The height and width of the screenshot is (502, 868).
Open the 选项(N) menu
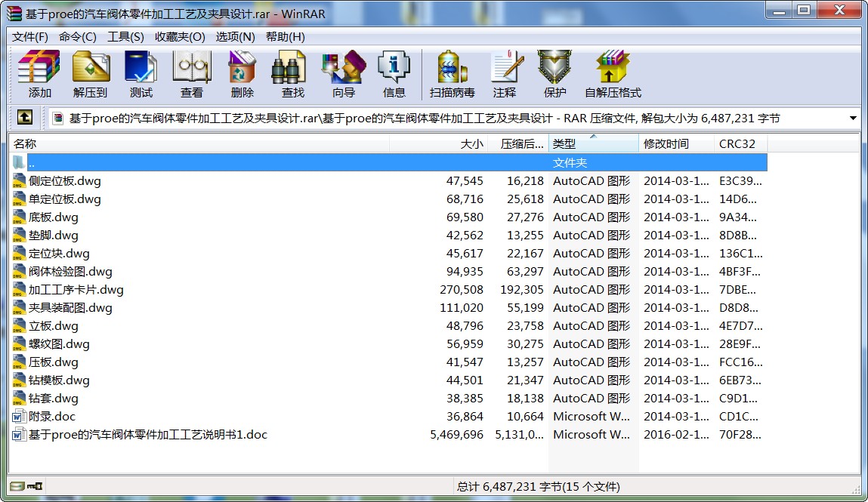pos(235,36)
